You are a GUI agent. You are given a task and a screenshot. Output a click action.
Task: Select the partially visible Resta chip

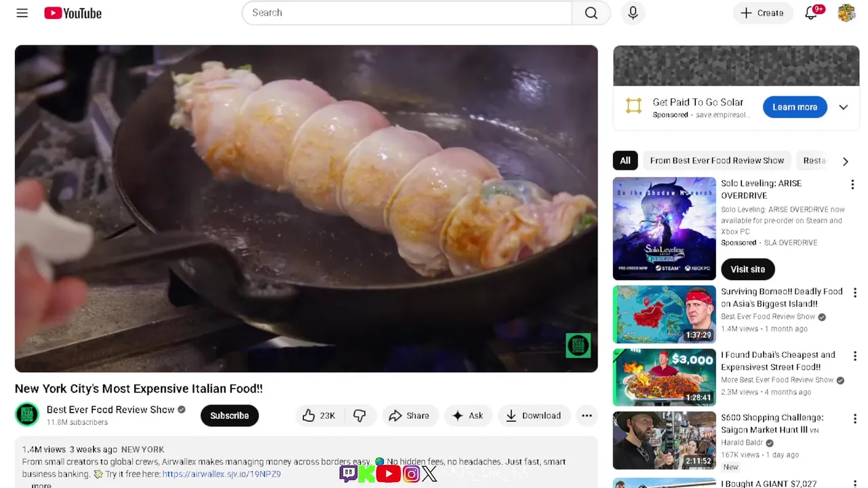(x=814, y=161)
